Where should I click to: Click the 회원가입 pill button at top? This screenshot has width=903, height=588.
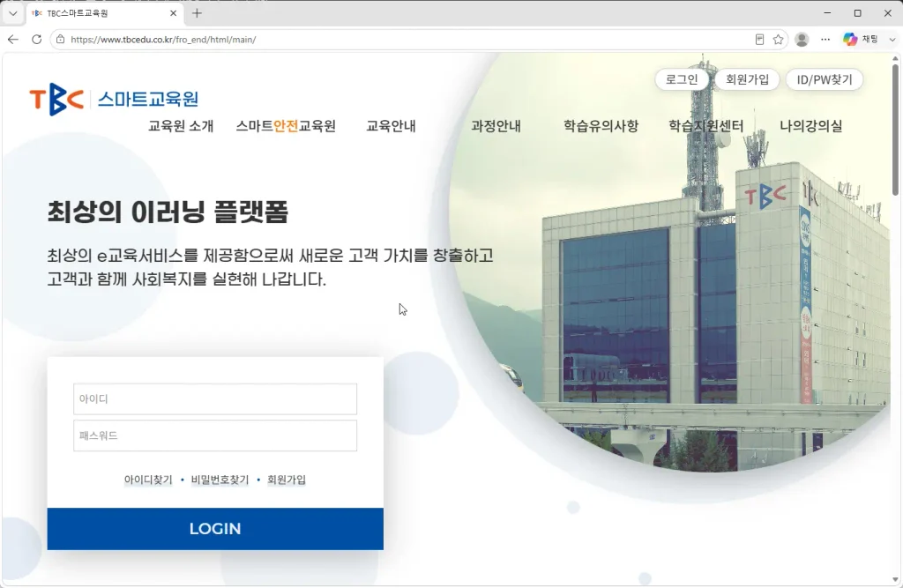[747, 79]
